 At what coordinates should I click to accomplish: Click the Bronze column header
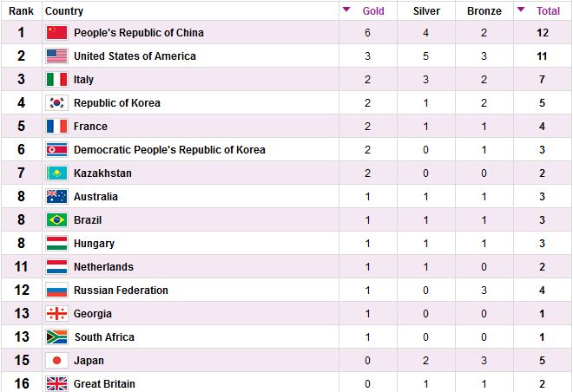coord(484,11)
